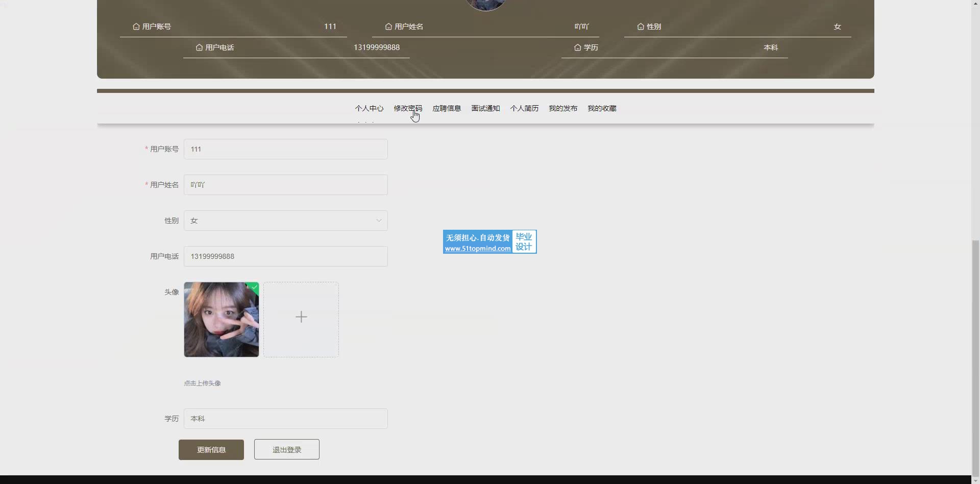The height and width of the screenshot is (484, 980).
Task: Click the 用户电话 input field
Action: pyautogui.click(x=285, y=256)
